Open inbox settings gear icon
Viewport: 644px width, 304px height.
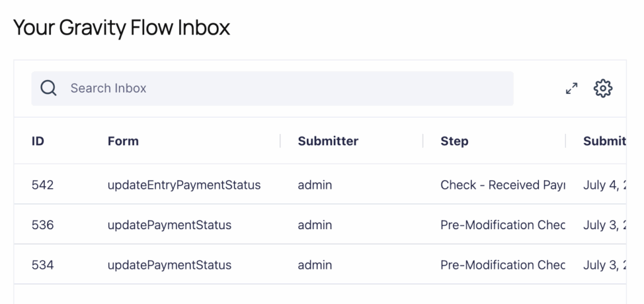pyautogui.click(x=603, y=88)
